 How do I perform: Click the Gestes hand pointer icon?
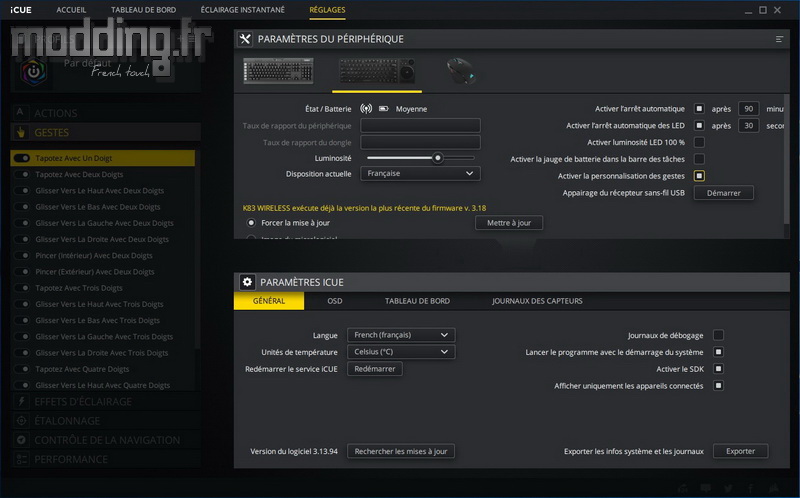(x=21, y=133)
